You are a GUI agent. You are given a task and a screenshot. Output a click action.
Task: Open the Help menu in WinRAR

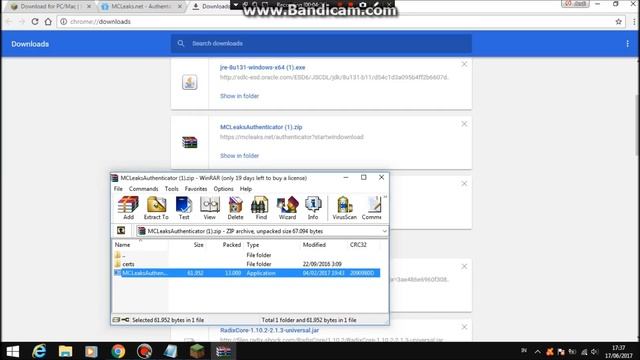click(x=245, y=189)
